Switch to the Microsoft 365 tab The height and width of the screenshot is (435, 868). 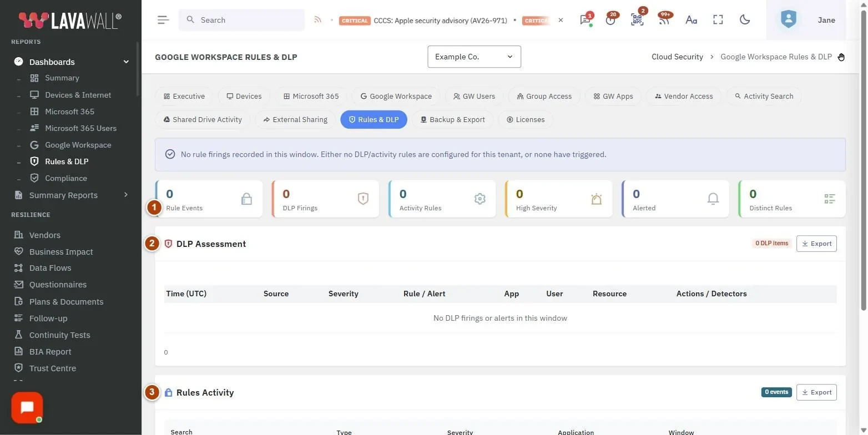(x=311, y=96)
